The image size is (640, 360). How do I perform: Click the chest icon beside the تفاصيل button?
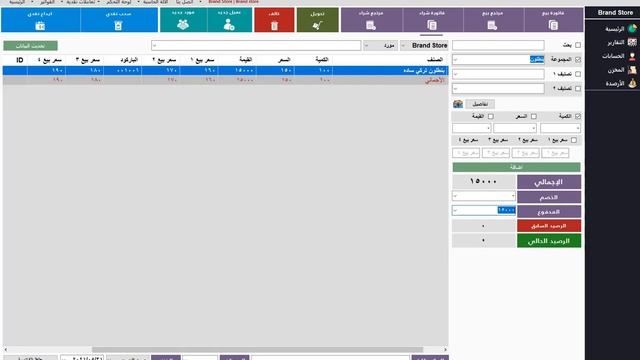point(458,104)
